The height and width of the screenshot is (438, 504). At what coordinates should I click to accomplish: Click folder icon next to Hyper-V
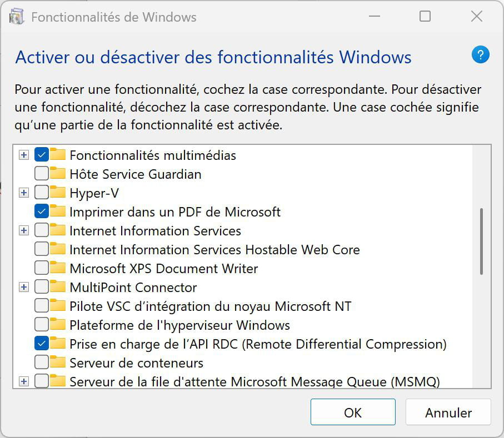coord(58,192)
